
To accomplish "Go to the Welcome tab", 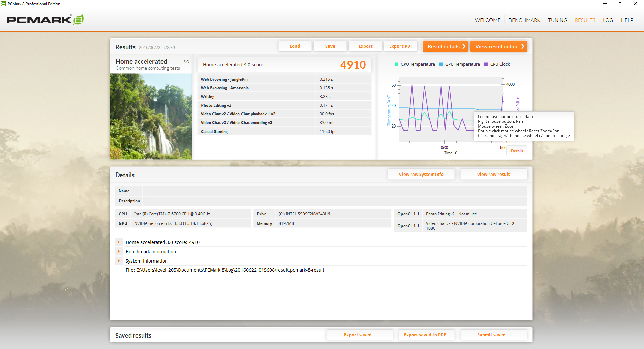I will tap(487, 20).
